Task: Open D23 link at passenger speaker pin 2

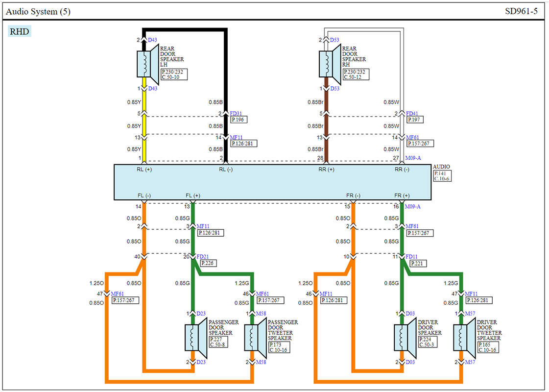Action: pyautogui.click(x=201, y=362)
